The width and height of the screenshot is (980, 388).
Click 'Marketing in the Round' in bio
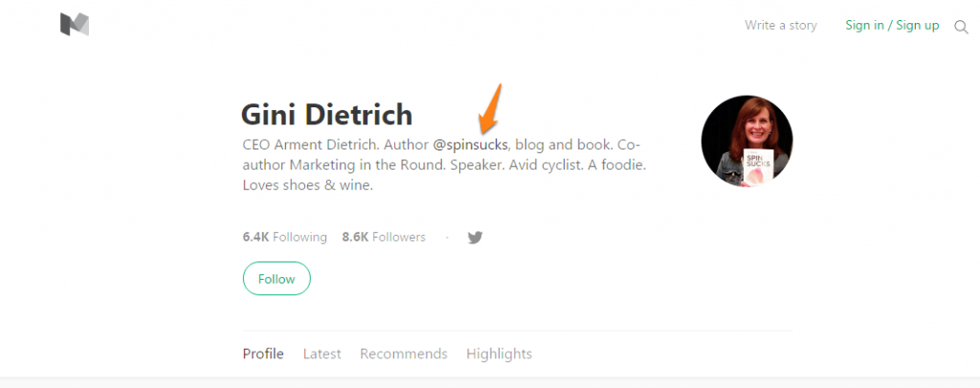coord(362,166)
